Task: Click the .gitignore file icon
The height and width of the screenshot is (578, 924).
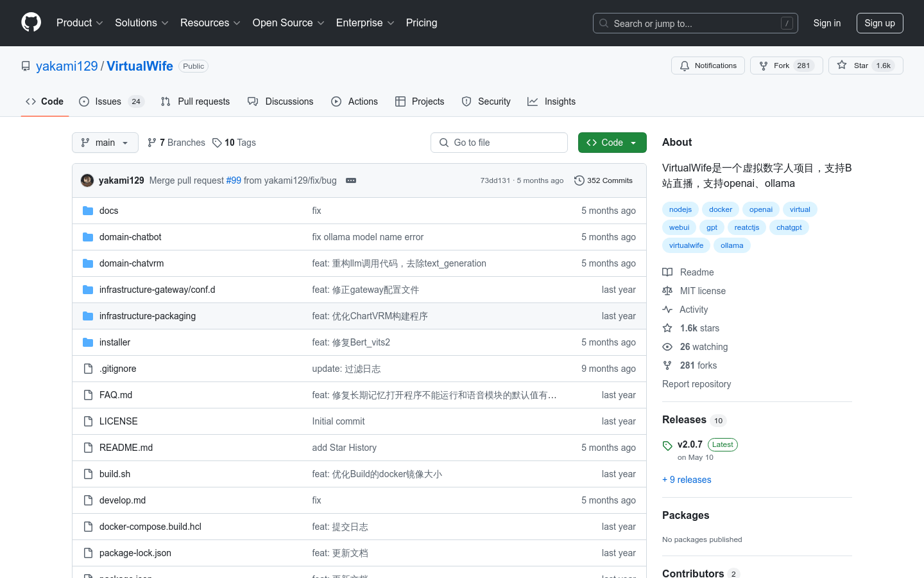Action: coord(88,369)
